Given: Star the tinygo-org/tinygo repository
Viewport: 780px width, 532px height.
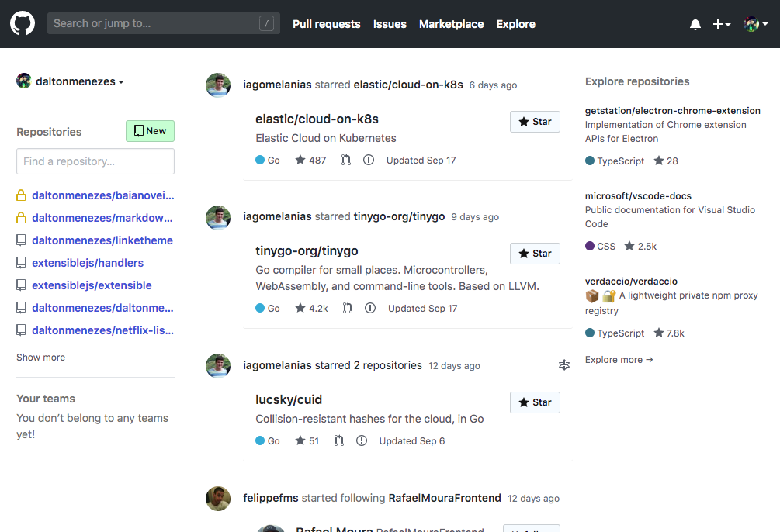Looking at the screenshot, I should [x=535, y=254].
